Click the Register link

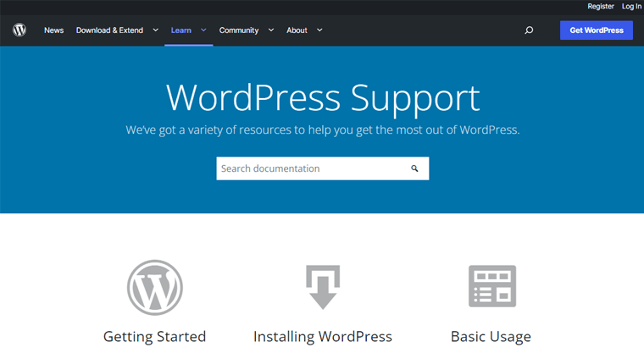point(601,6)
